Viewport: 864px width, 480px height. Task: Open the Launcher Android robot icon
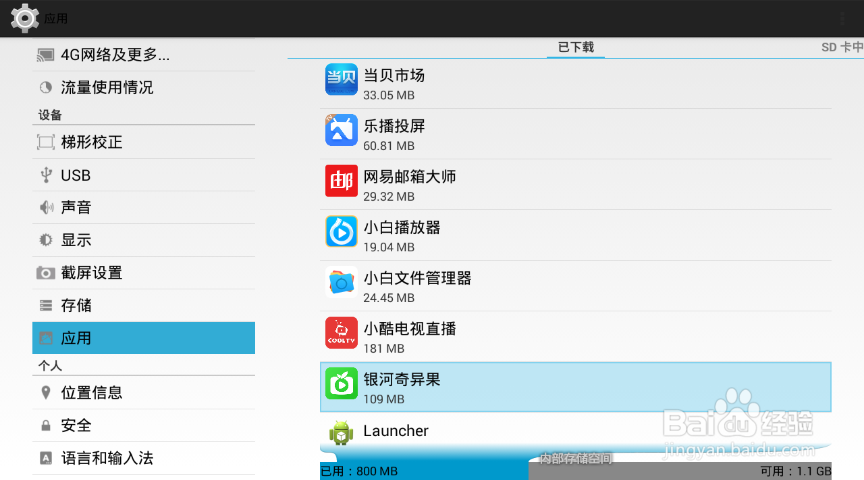pos(341,432)
